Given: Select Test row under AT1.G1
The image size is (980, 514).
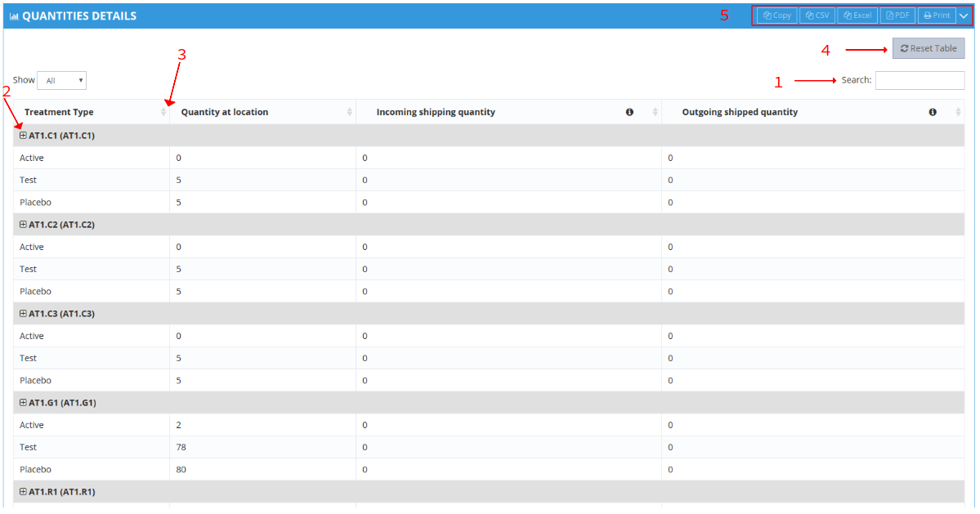Looking at the screenshot, I should [489, 447].
